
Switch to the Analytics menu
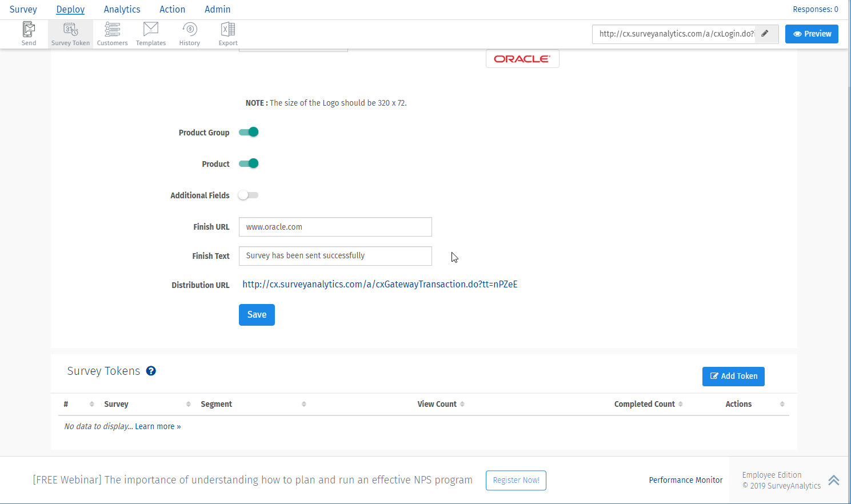click(122, 9)
